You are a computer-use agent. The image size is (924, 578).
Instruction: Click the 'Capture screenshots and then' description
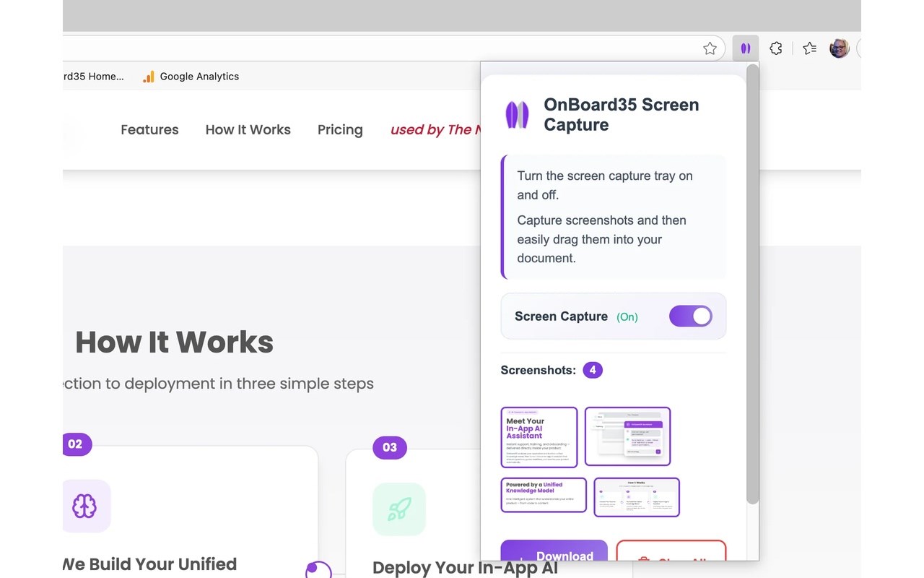click(x=602, y=239)
